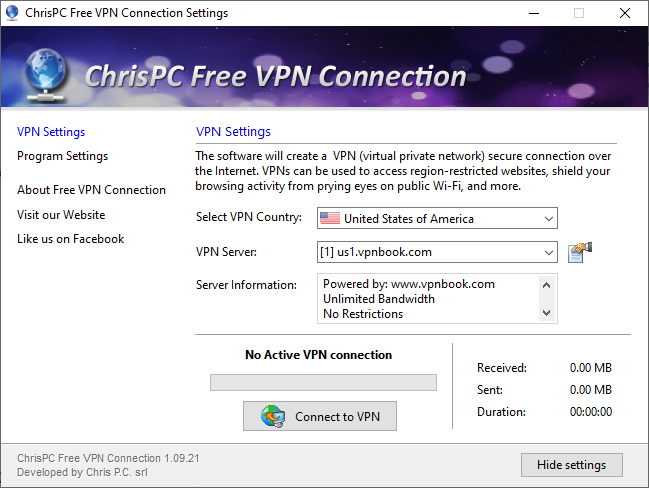649x488 pixels.
Task: Click the Server Information text box
Action: click(x=430, y=299)
